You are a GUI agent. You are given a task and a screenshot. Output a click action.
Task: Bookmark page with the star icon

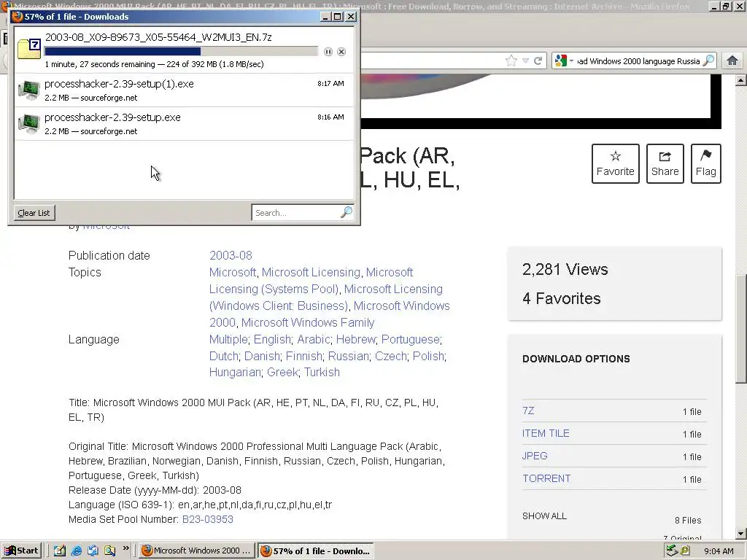tap(511, 61)
